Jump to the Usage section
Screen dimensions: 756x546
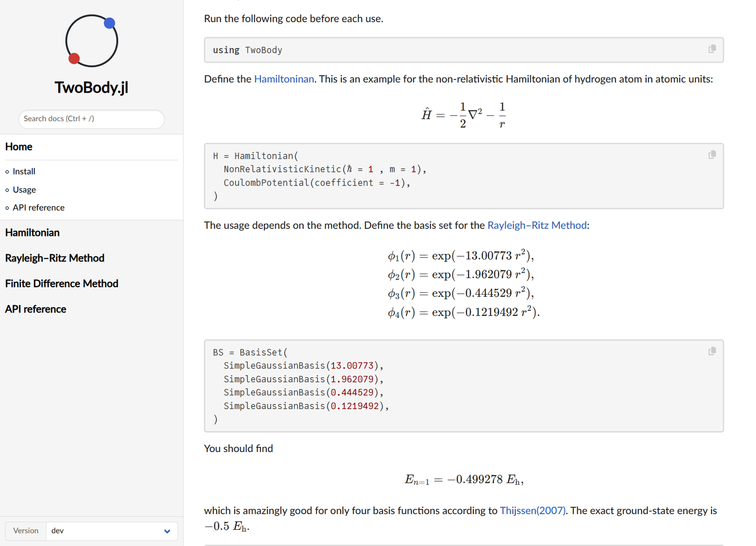tap(24, 190)
